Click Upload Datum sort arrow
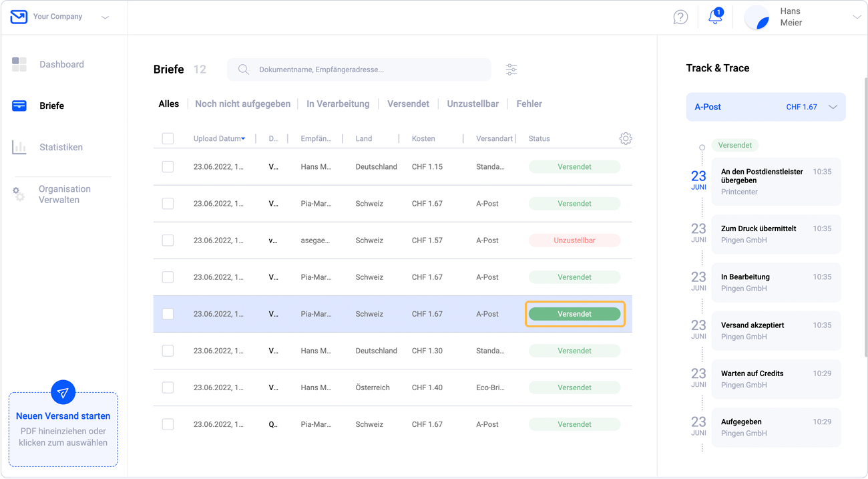The height and width of the screenshot is (479, 868). (x=243, y=139)
